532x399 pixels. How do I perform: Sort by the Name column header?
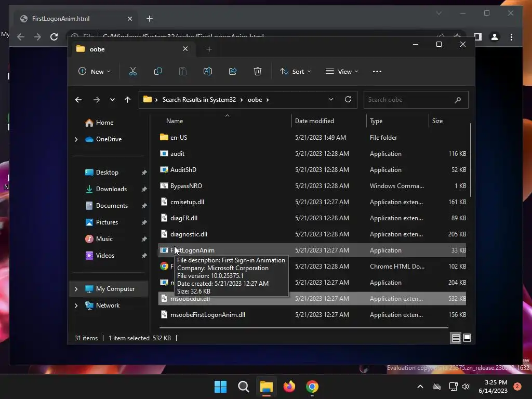coord(175,121)
